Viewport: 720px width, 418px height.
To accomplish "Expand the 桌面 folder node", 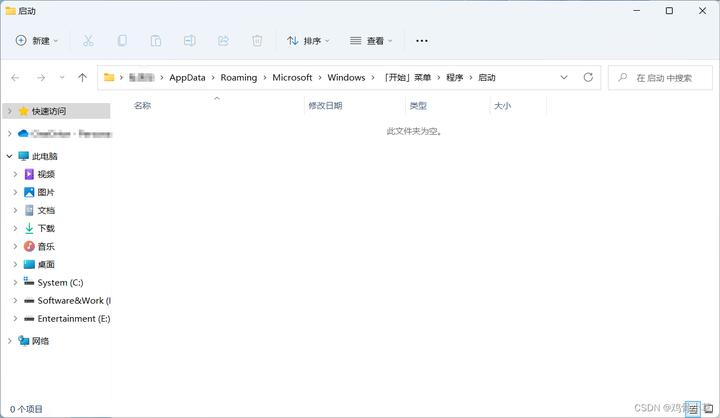I will 15,265.
